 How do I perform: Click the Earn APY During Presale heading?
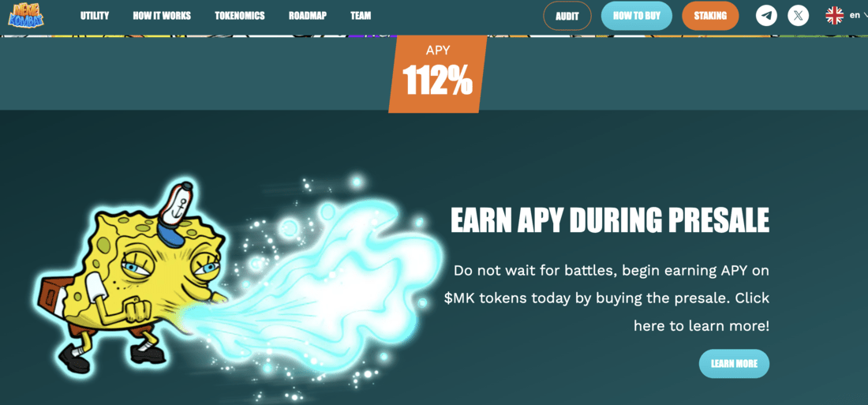[x=610, y=220]
